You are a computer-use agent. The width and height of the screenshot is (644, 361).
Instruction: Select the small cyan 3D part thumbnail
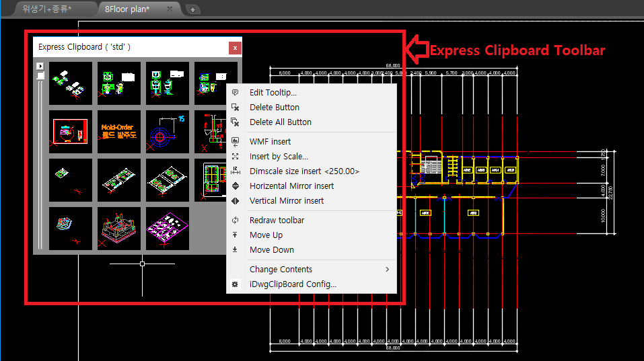pyautogui.click(x=71, y=229)
